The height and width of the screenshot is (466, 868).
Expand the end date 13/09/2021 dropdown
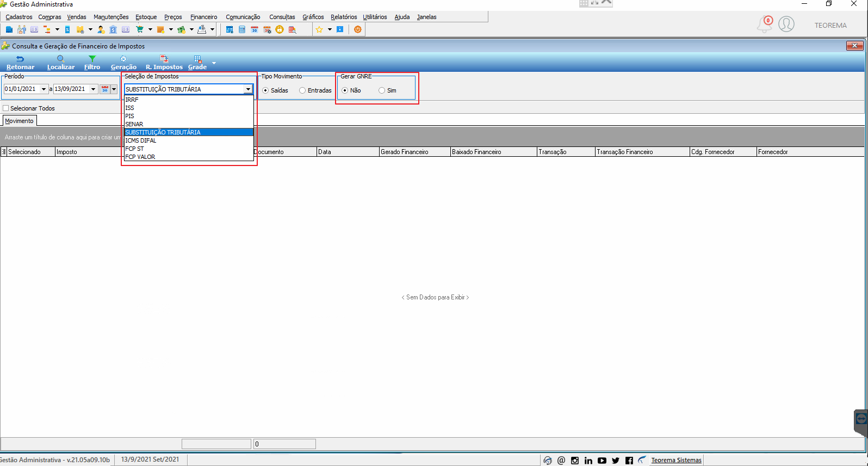pos(94,89)
